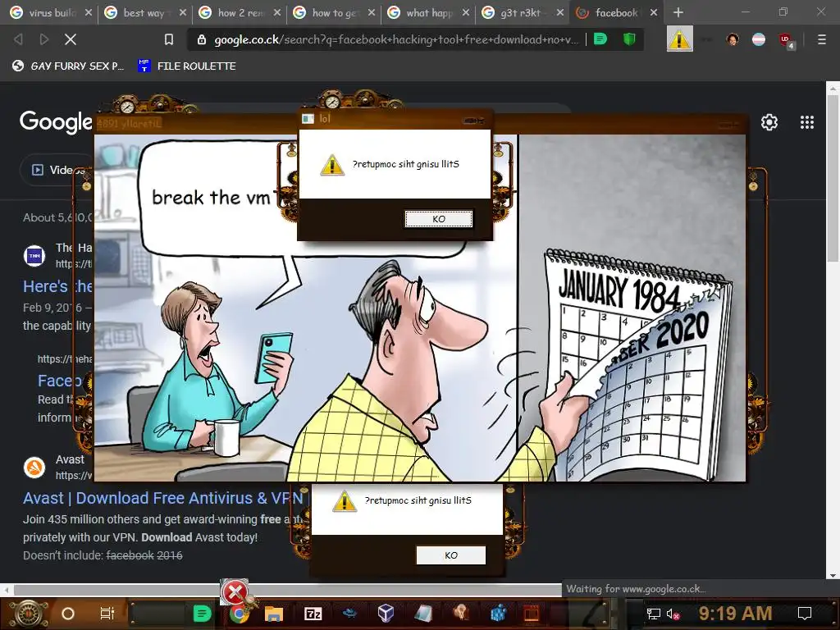This screenshot has width=840, height=630.
Task: Bookmark this page with the bookmark icon
Action: point(169,39)
